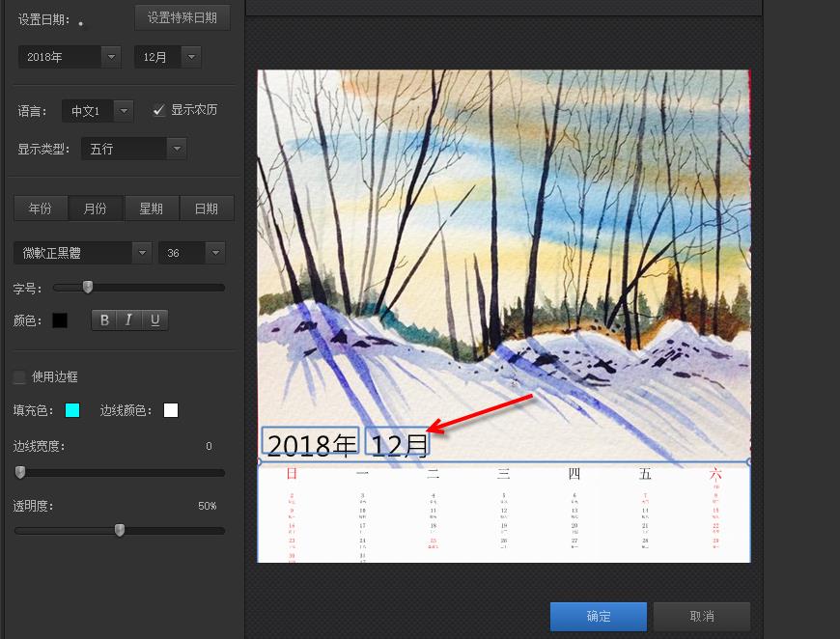Viewport: 840px width, 639px height.
Task: Cancel with the 取消 button
Action: tap(702, 617)
